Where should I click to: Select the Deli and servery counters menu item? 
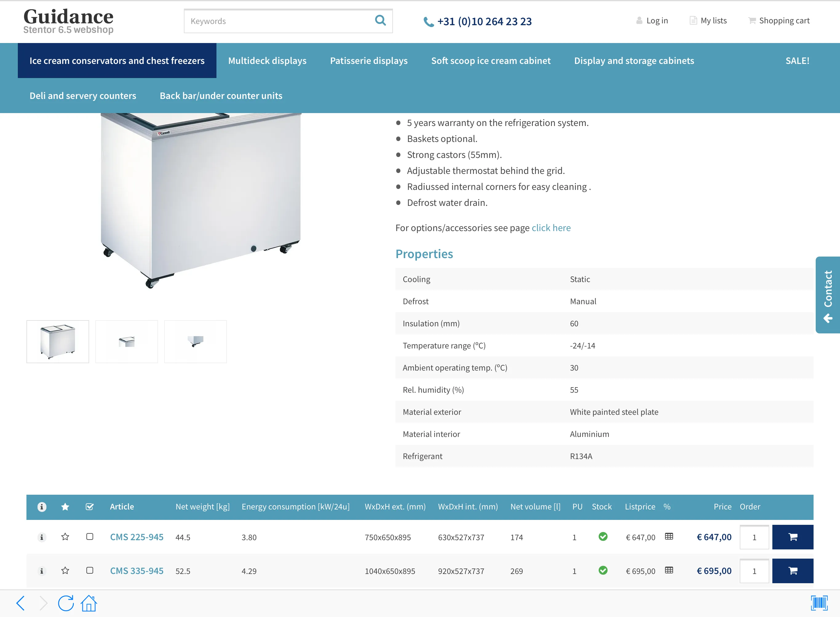(x=83, y=96)
